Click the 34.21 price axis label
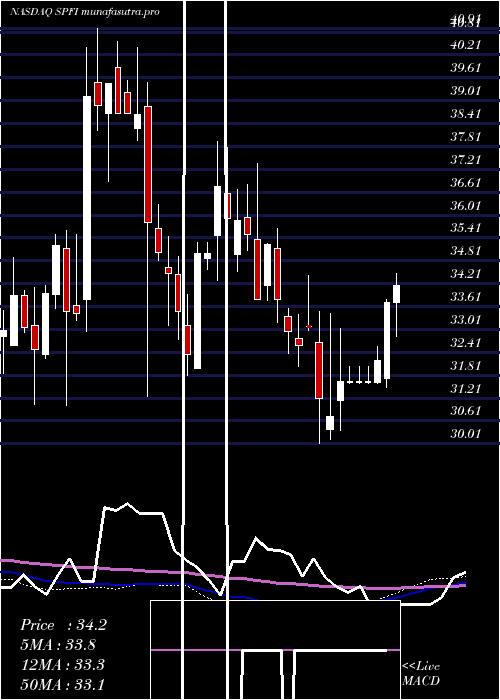The height and width of the screenshot is (700, 500). pyautogui.click(x=465, y=274)
